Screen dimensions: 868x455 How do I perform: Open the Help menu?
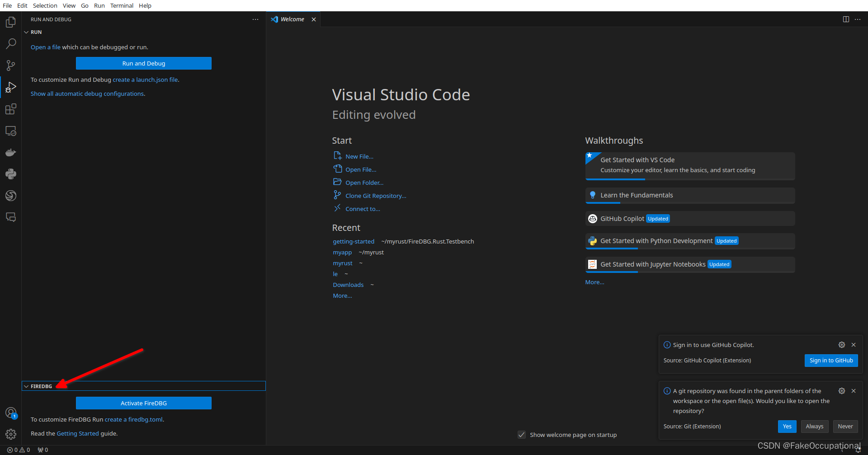coord(145,5)
